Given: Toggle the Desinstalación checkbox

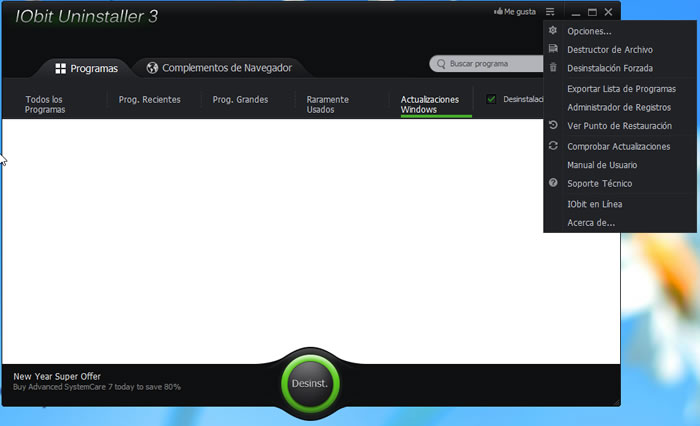Looking at the screenshot, I should pos(491,99).
